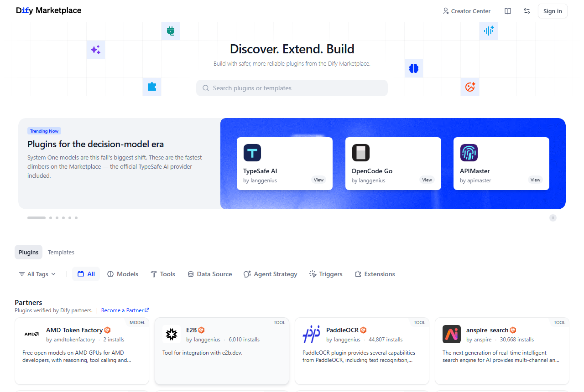Click the '30,668 installs' text
This screenshot has height=392, width=584.
point(517,340)
